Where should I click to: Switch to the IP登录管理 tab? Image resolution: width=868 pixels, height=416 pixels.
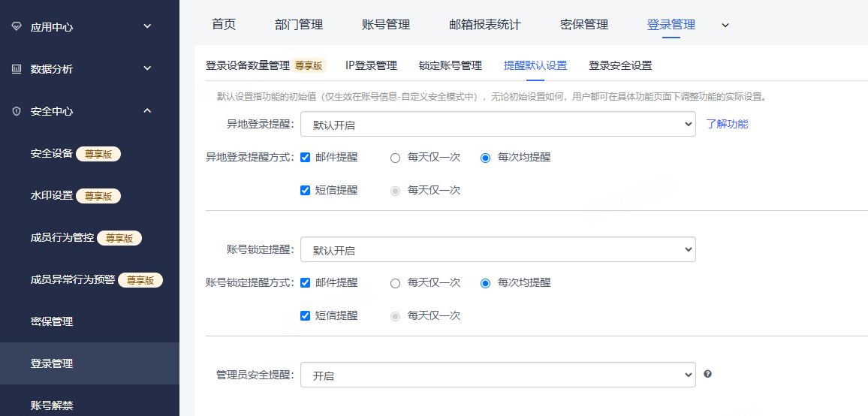(x=372, y=65)
